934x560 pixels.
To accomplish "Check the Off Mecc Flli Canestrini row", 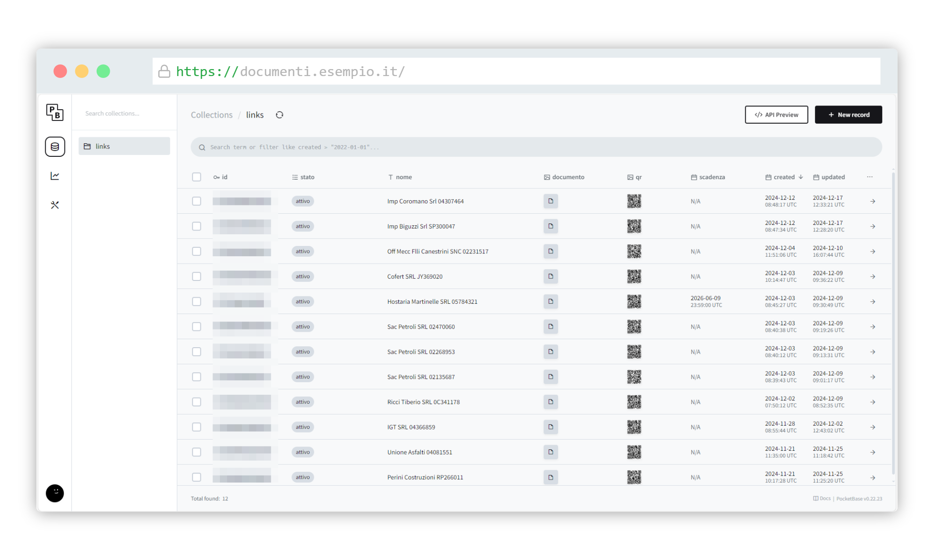I will click(x=197, y=251).
